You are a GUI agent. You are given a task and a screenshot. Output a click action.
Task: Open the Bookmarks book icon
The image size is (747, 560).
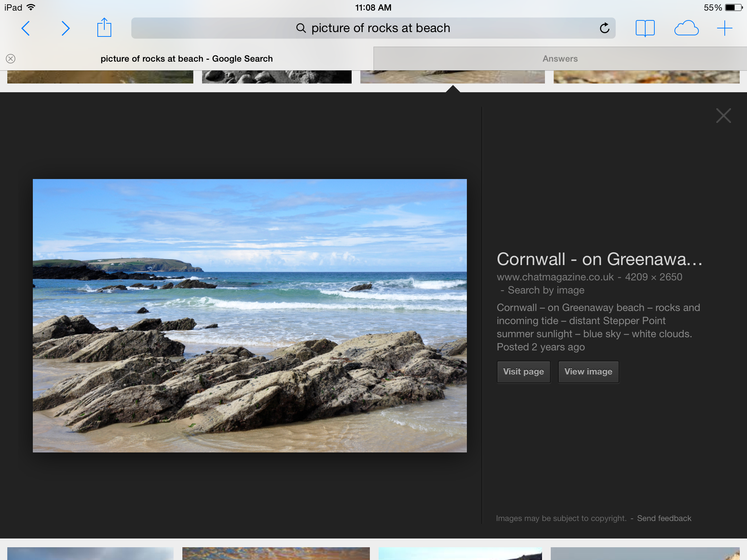tap(645, 28)
